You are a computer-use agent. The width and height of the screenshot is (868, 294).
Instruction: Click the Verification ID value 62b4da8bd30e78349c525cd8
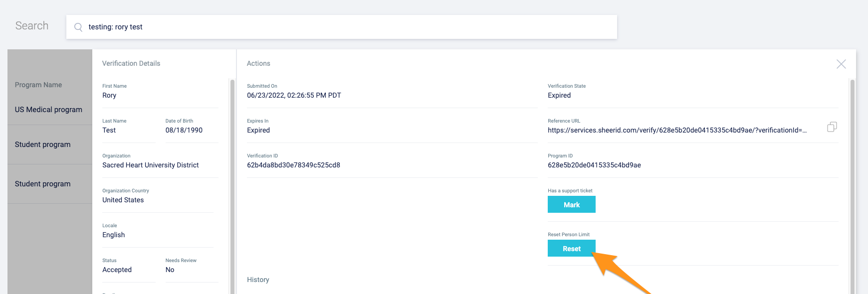[293, 165]
